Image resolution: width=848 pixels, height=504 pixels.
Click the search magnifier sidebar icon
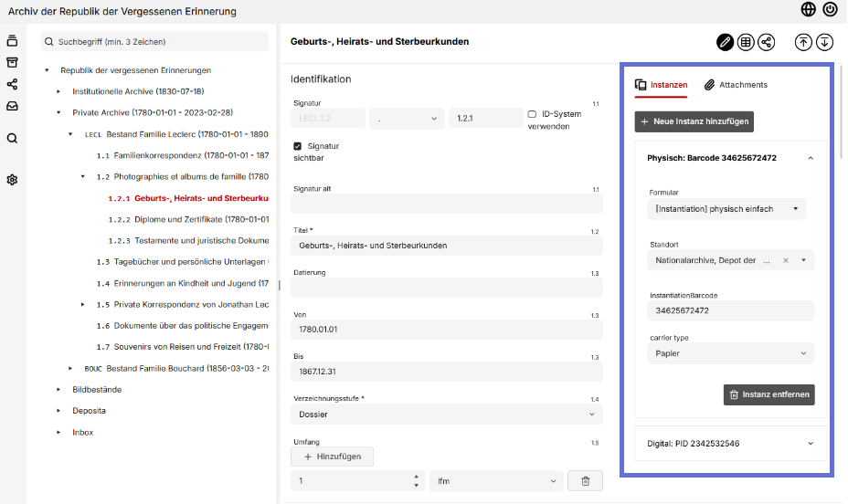click(x=12, y=138)
